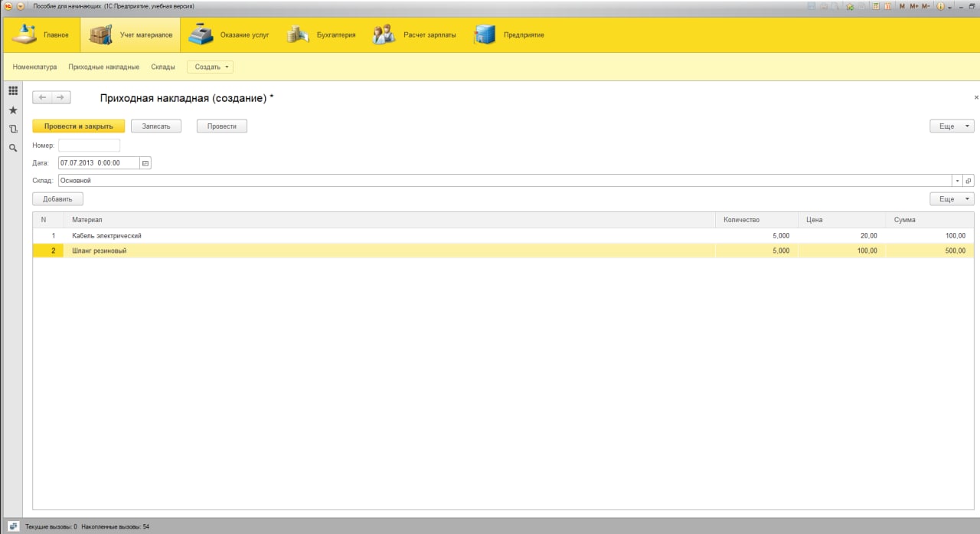
Task: Select the Кабель электрический row
Action: pos(503,236)
